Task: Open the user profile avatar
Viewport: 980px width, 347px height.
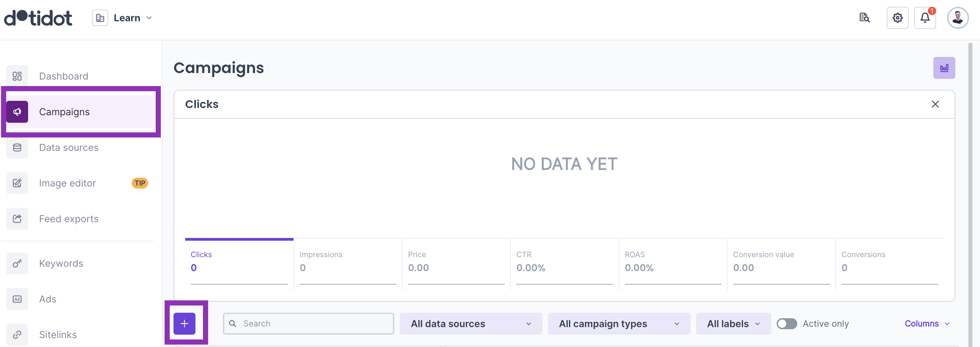Action: (957, 18)
